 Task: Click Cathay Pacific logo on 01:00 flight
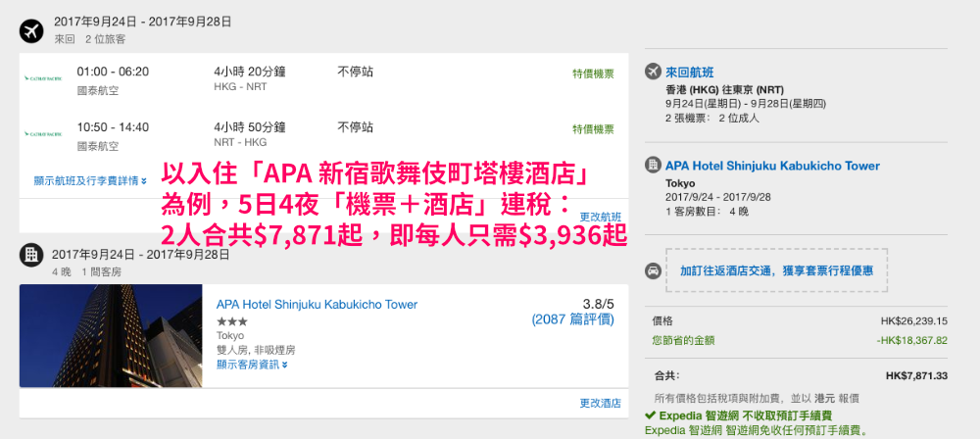coord(43,78)
